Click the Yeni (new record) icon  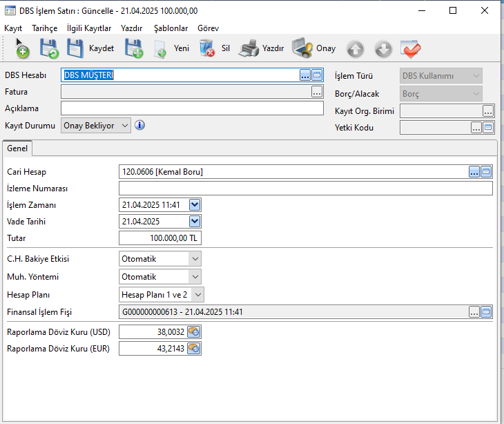160,48
